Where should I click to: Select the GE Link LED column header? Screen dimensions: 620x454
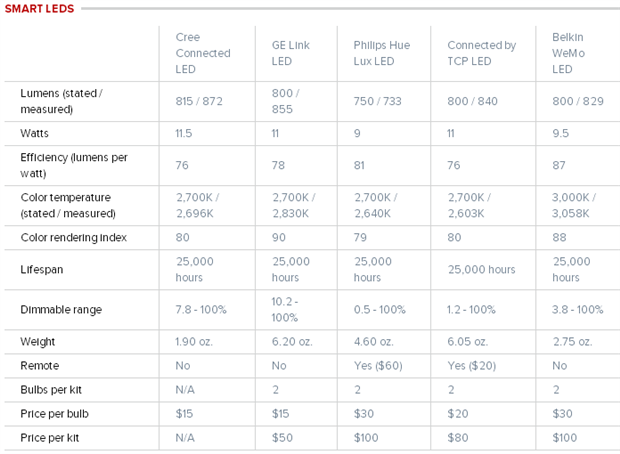[291, 53]
